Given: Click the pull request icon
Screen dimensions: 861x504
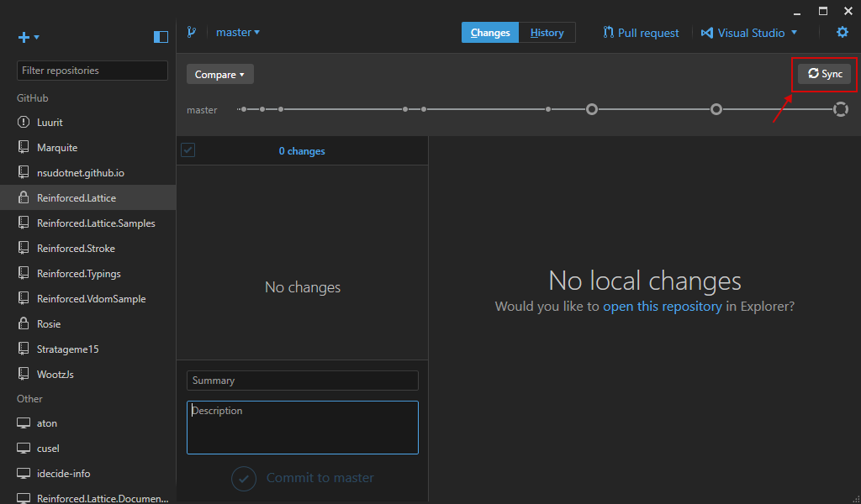Looking at the screenshot, I should pyautogui.click(x=609, y=33).
